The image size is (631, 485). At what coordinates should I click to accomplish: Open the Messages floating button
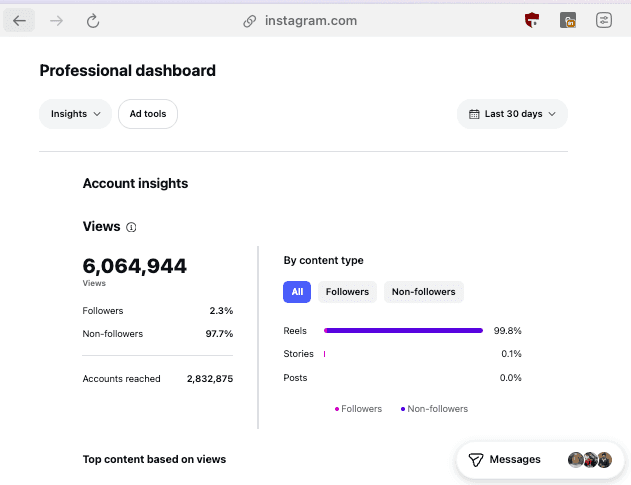tap(540, 460)
